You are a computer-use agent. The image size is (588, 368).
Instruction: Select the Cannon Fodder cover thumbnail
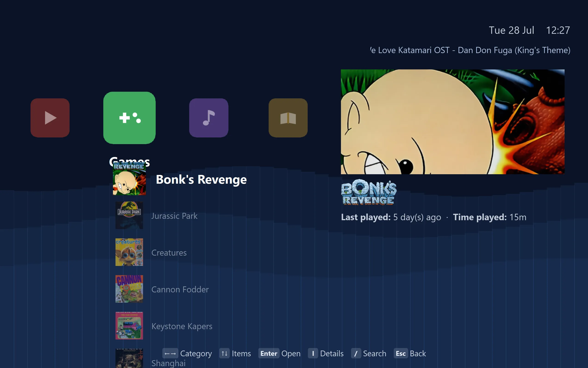coord(129,289)
